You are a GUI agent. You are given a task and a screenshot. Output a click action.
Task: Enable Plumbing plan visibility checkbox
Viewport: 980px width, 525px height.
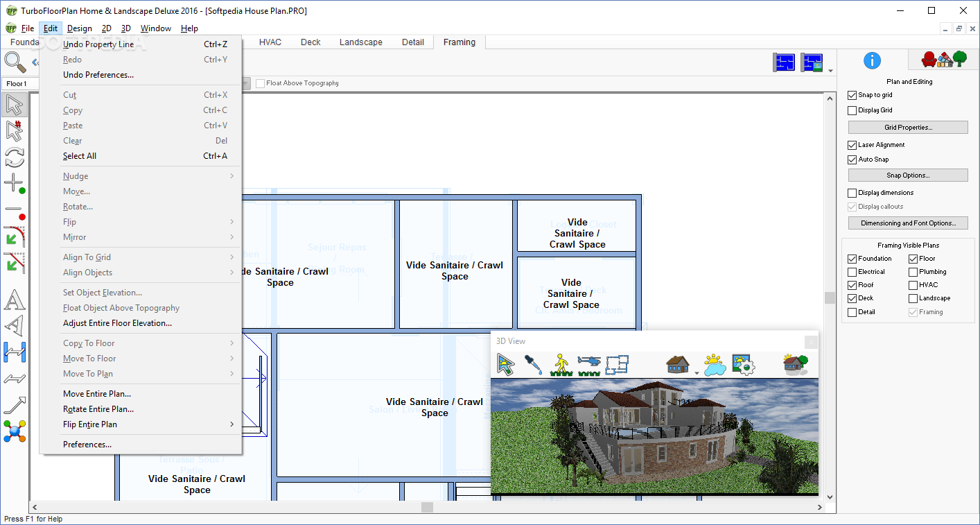pyautogui.click(x=913, y=272)
